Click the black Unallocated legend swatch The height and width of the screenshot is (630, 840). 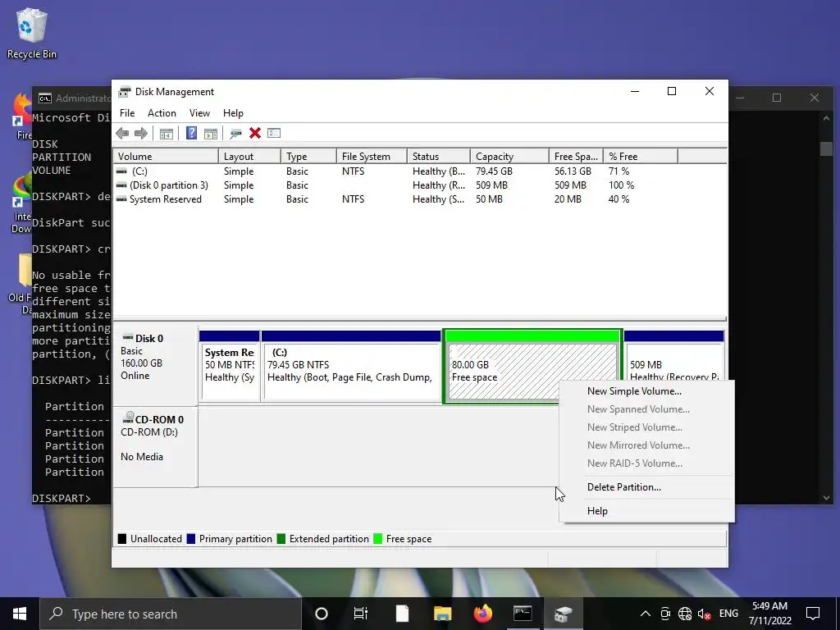click(x=122, y=539)
